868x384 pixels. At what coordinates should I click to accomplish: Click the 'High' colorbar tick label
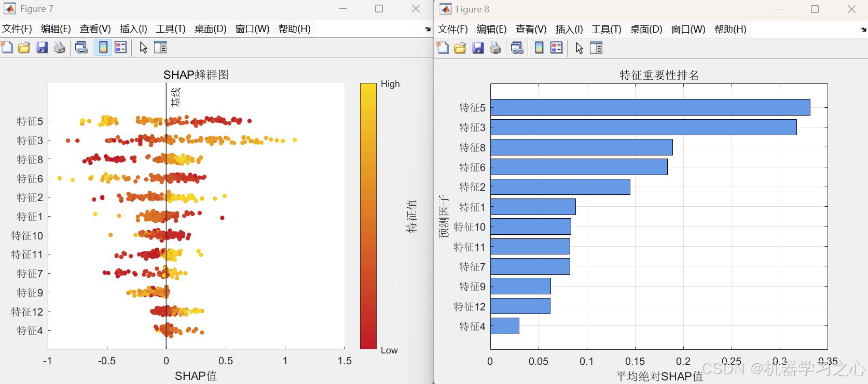(x=390, y=84)
